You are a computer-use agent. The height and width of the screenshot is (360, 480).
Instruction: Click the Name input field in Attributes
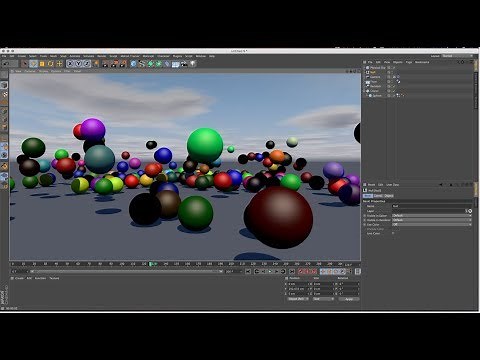click(x=432, y=206)
